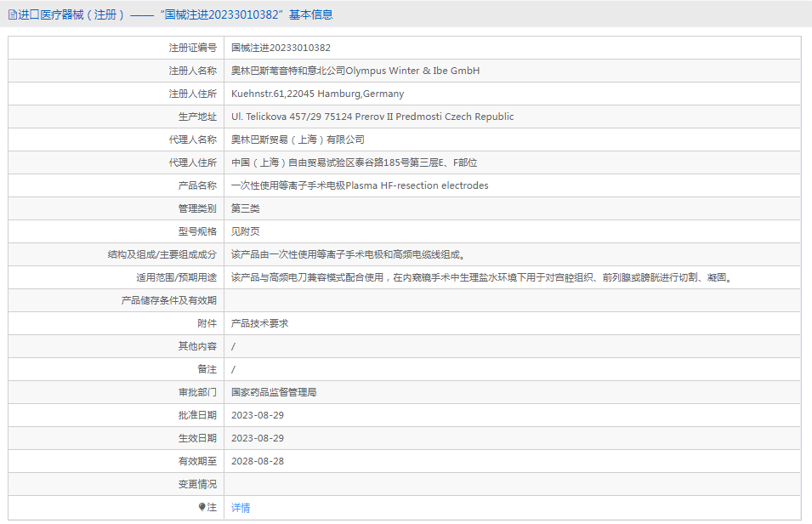Click the 适用范围/预期用途 label
Image resolution: width=812 pixels, height=524 pixels.
(x=177, y=277)
